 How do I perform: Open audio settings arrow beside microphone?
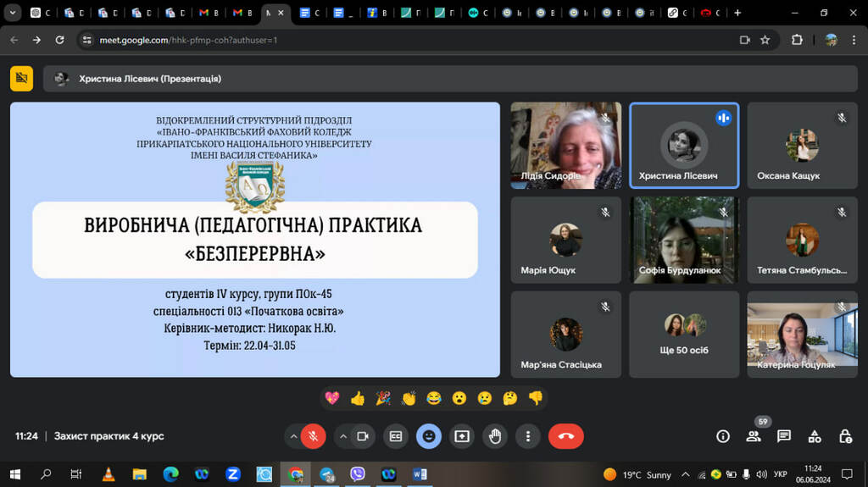[x=293, y=436]
